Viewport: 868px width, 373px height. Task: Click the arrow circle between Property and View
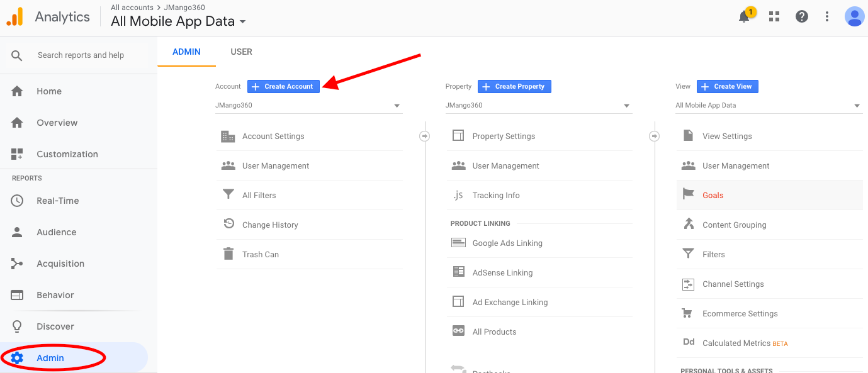point(655,136)
